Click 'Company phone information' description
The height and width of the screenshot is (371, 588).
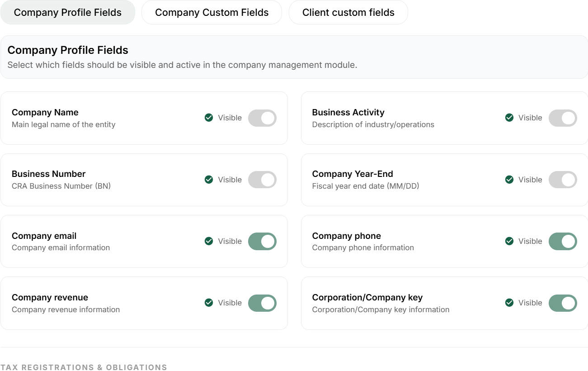point(363,247)
